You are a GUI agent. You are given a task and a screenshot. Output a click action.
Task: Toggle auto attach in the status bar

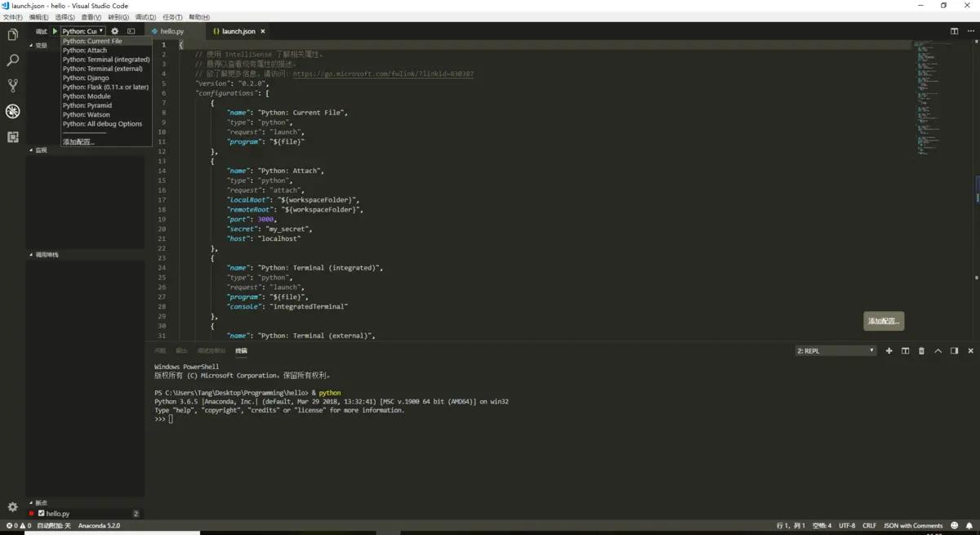pos(54,526)
